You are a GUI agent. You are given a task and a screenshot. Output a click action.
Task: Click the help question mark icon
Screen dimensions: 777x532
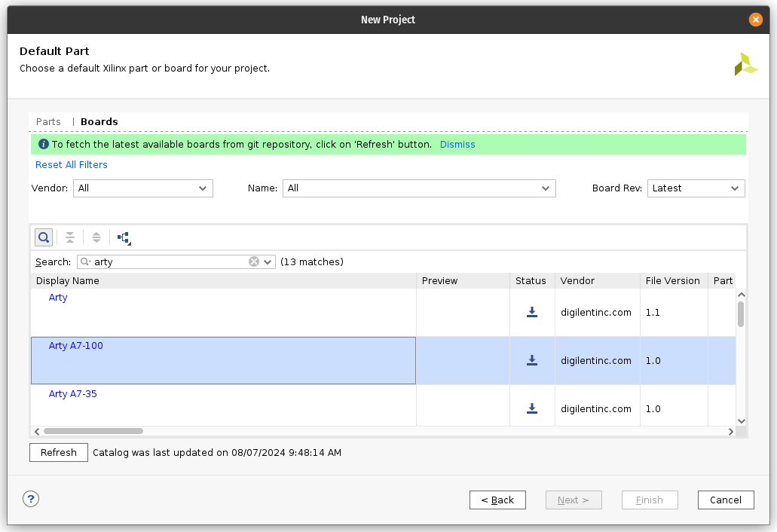(31, 499)
